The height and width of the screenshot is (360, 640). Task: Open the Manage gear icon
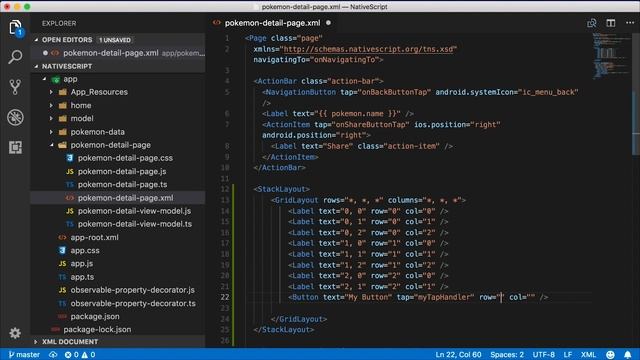(15, 333)
